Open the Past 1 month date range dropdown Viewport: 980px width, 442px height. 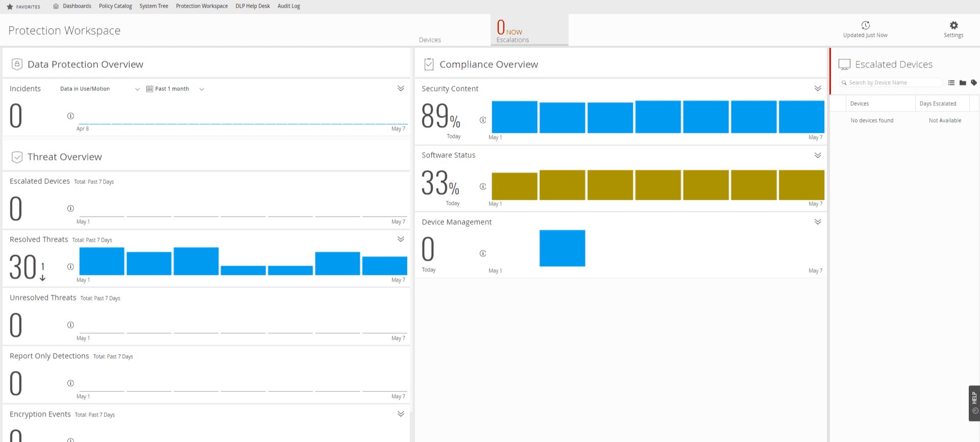(x=175, y=89)
